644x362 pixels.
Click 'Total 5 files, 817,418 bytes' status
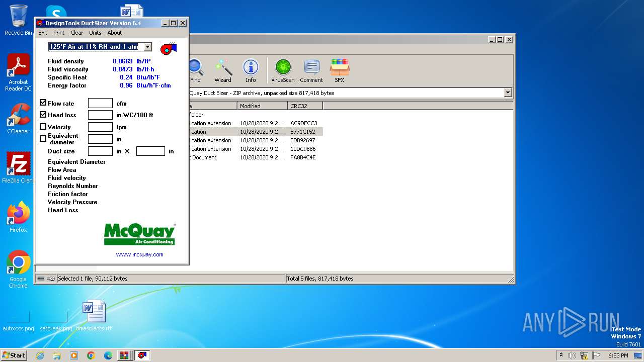point(320,279)
